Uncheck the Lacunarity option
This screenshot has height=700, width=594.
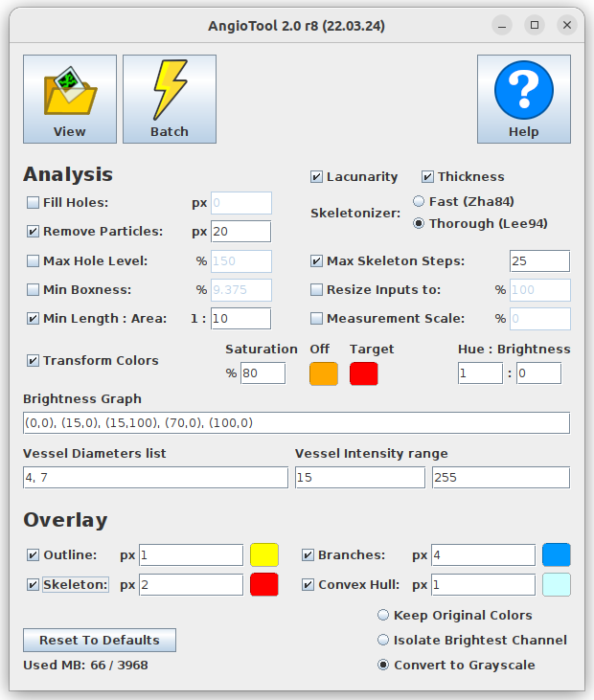click(316, 177)
